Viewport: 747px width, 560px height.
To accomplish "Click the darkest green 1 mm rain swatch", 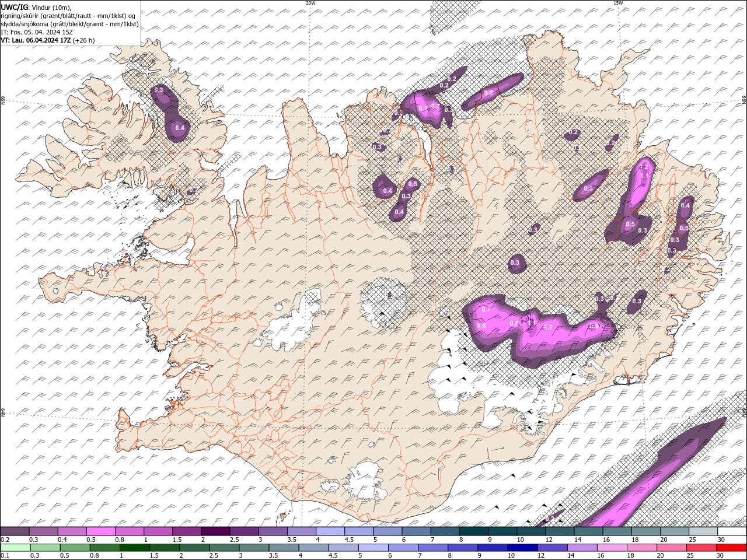I will [x=134, y=548].
